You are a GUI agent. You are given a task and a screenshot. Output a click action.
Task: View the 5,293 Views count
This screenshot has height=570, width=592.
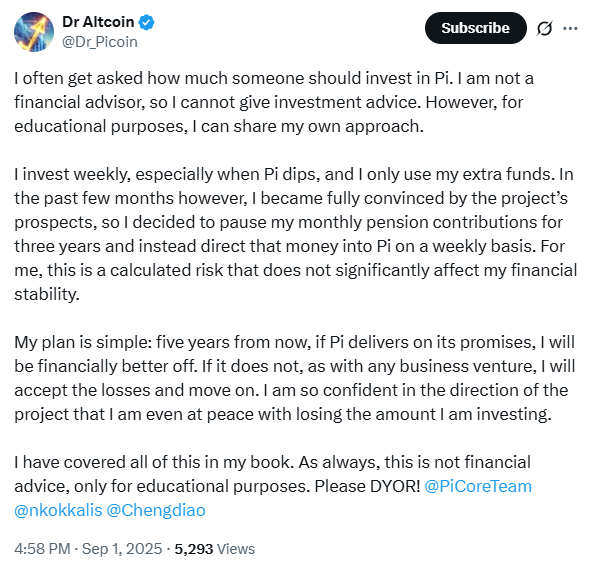214,549
